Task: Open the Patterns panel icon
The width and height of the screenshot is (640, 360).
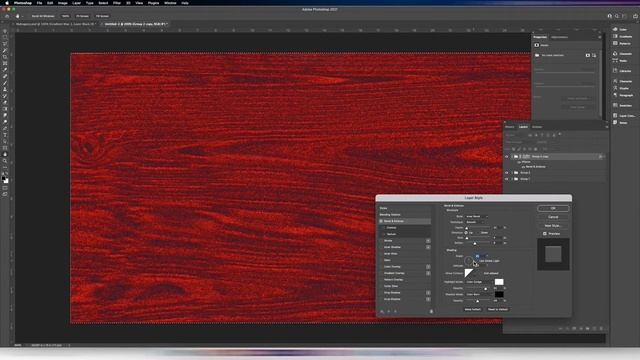Action: pyautogui.click(x=615, y=43)
